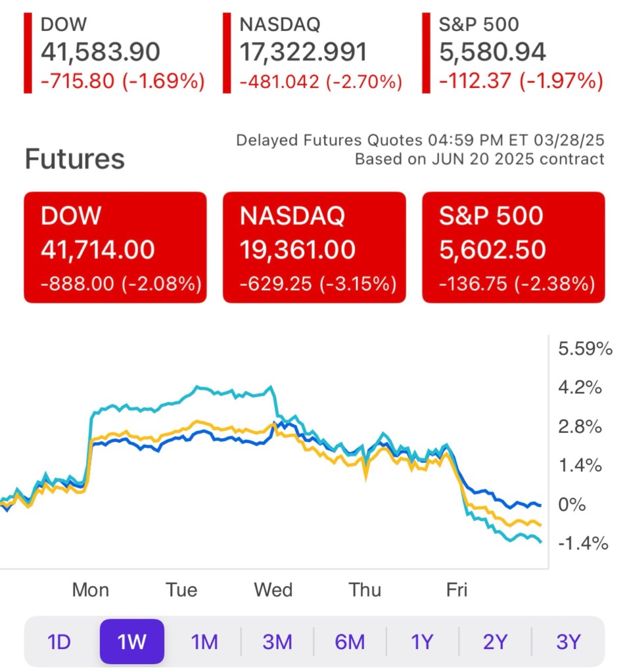
Task: Show the 6M chart range
Action: click(x=350, y=641)
